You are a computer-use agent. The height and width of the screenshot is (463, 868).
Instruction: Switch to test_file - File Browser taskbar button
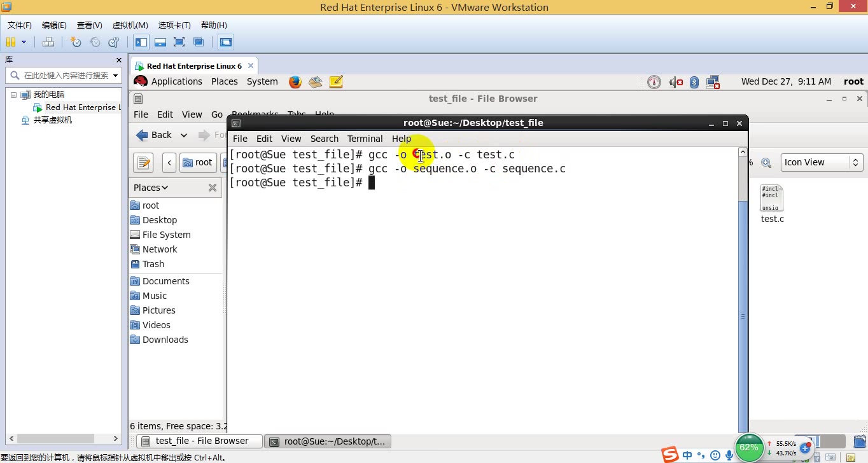pos(200,441)
